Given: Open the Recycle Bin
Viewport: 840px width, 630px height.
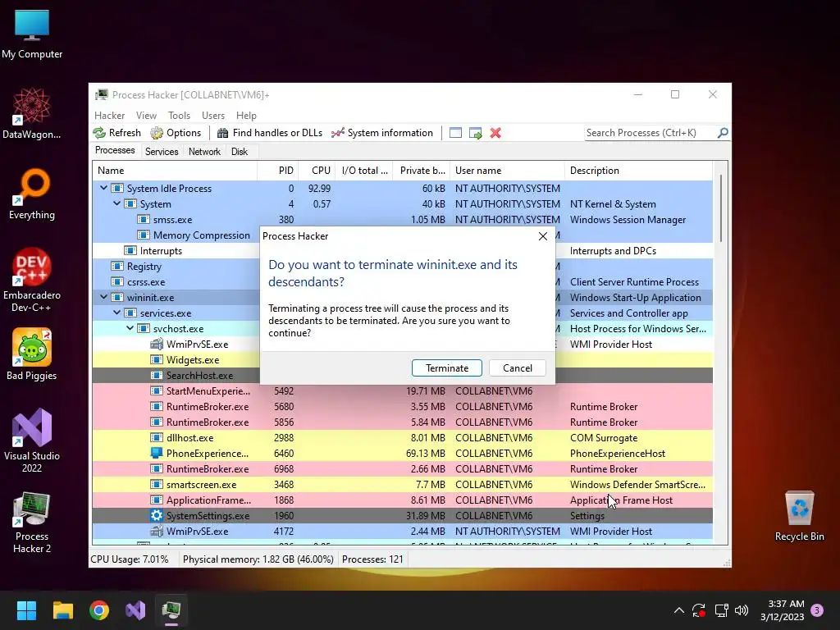Looking at the screenshot, I should (799, 517).
